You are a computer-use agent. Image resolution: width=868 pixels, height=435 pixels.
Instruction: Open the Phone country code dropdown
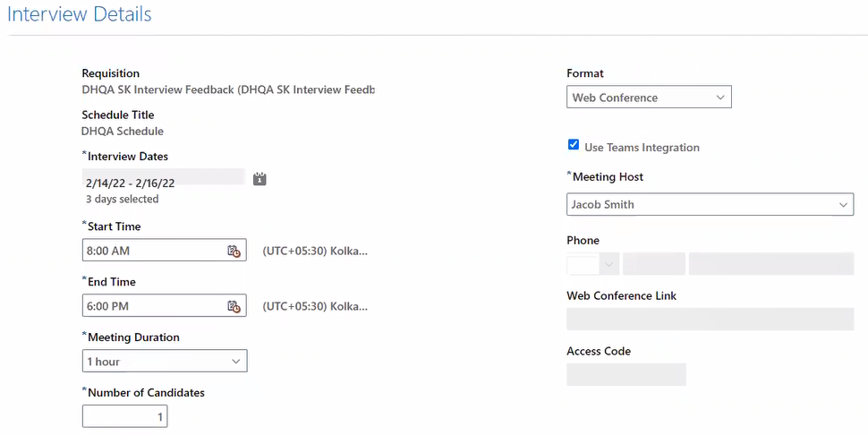click(x=609, y=264)
